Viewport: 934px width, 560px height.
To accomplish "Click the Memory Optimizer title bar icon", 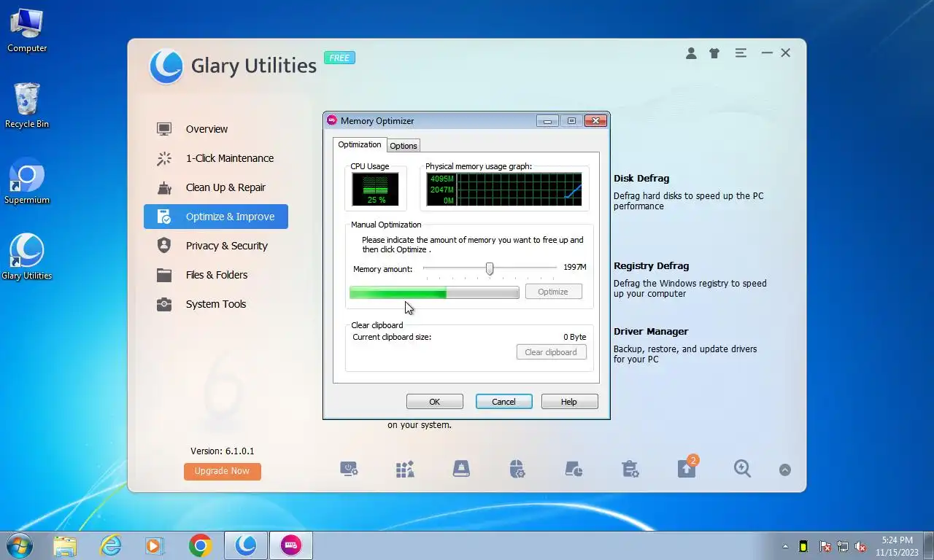I will point(332,120).
